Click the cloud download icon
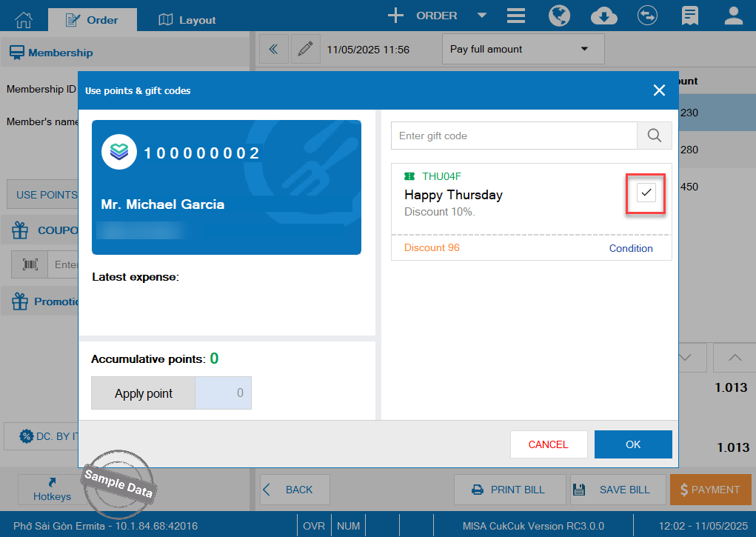Image resolution: width=756 pixels, height=537 pixels. (605, 16)
